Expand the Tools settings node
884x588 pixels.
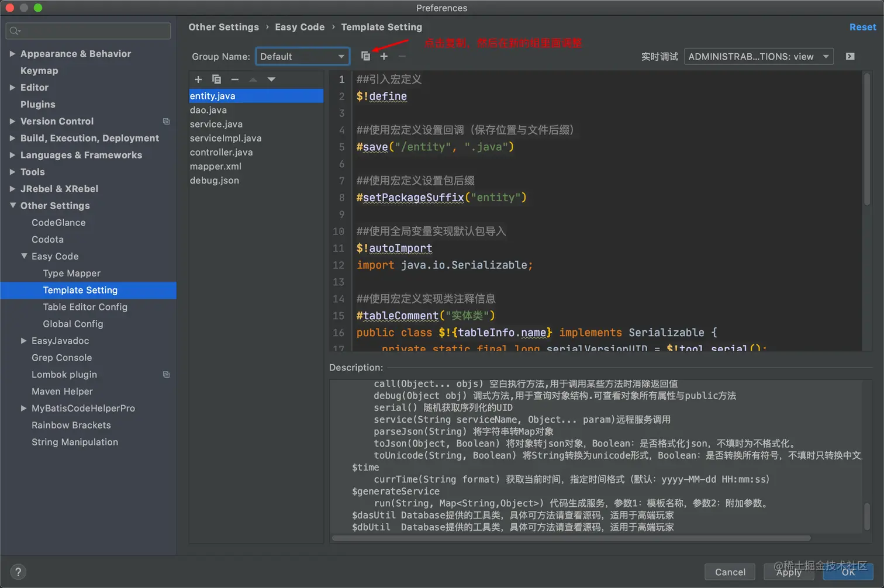[12, 172]
